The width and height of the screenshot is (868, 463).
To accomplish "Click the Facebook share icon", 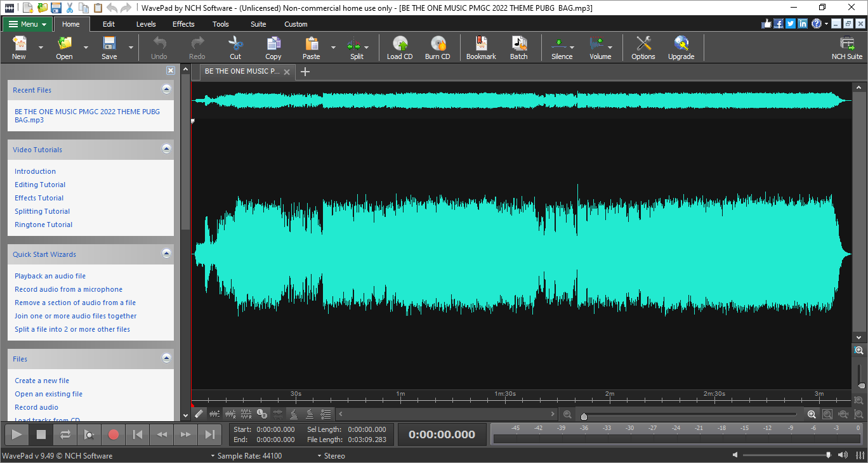I will (779, 23).
